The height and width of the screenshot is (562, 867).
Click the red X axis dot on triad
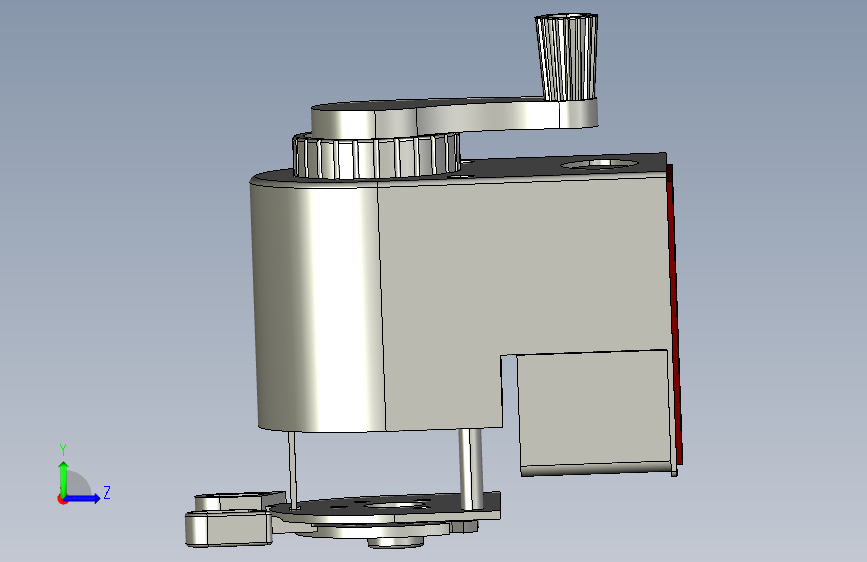pyautogui.click(x=62, y=499)
